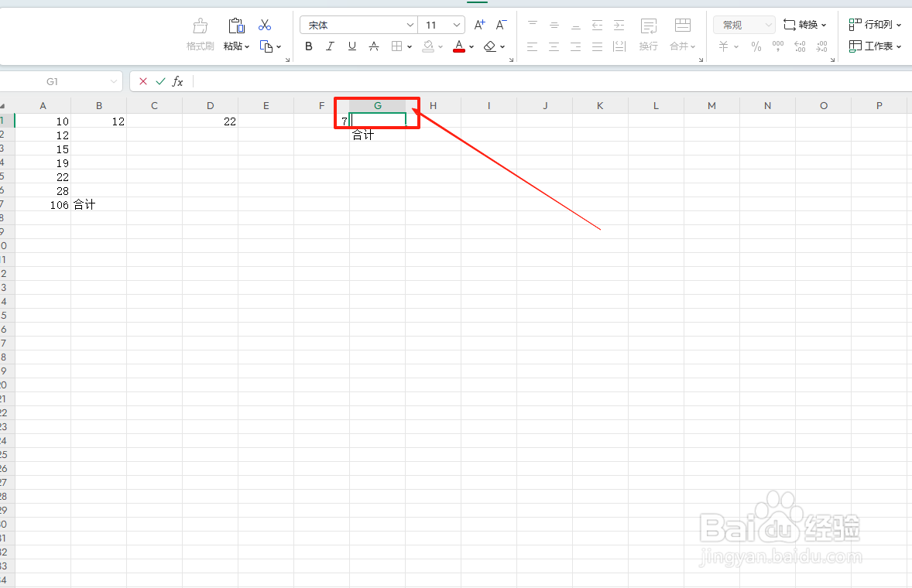The height and width of the screenshot is (588, 912).
Task: Open the clipboard group dialog launcher
Action: coord(287,60)
